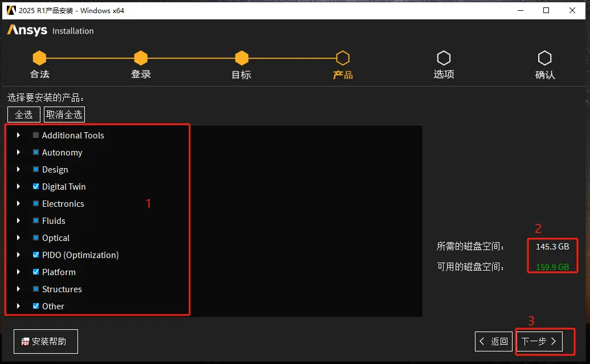590x364 pixels.
Task: Select the Additional Tools label
Action: pos(73,135)
